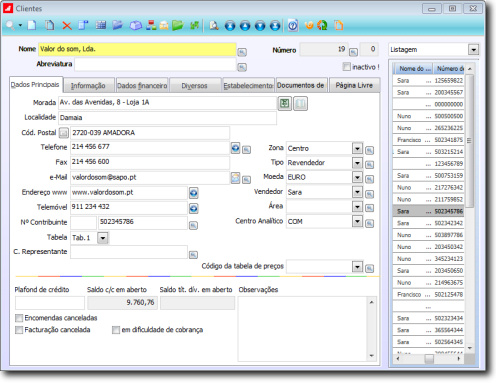Click the Nome field lookup button
496x383 pixels.
(242, 52)
